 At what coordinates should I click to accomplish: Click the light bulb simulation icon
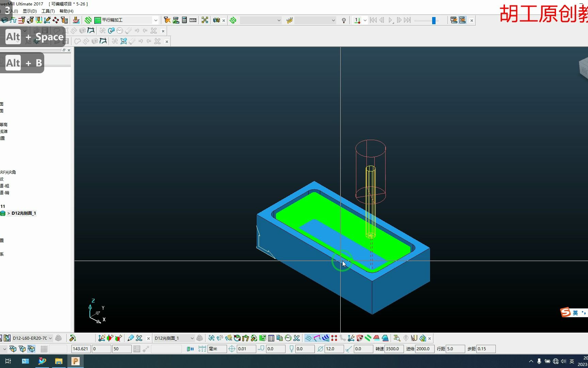tap(344, 20)
